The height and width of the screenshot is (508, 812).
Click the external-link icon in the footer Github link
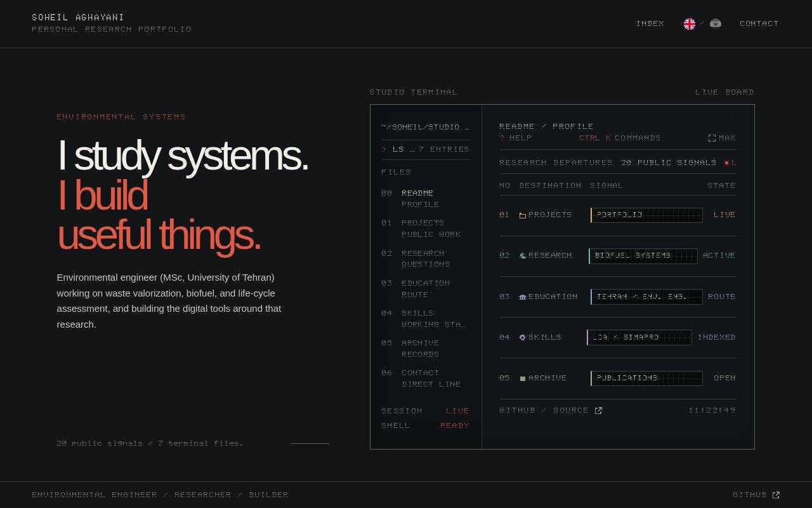coord(776,495)
